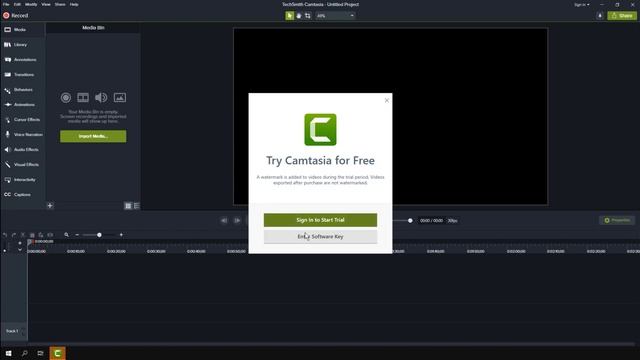Select the arrow edit mode tool
This screenshot has width=640, height=360.
tap(289, 16)
